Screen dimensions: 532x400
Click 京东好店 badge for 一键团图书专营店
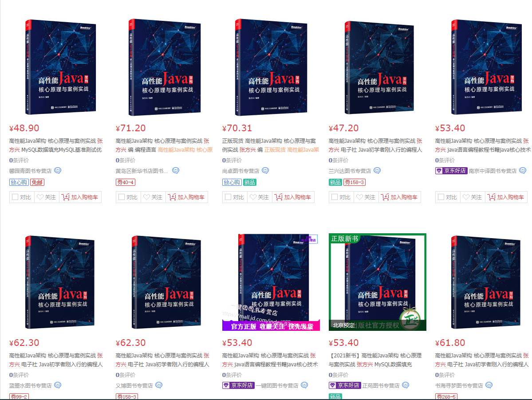(239, 385)
